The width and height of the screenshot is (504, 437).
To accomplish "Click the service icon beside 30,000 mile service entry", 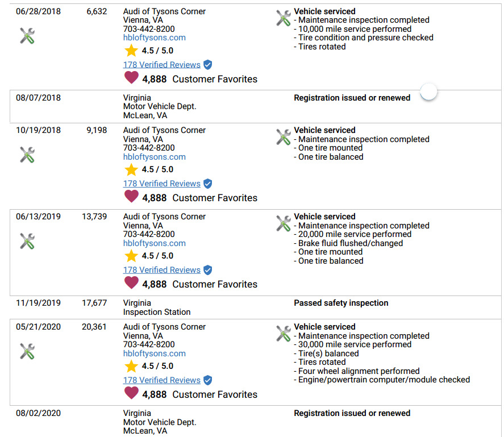I will pos(284,334).
